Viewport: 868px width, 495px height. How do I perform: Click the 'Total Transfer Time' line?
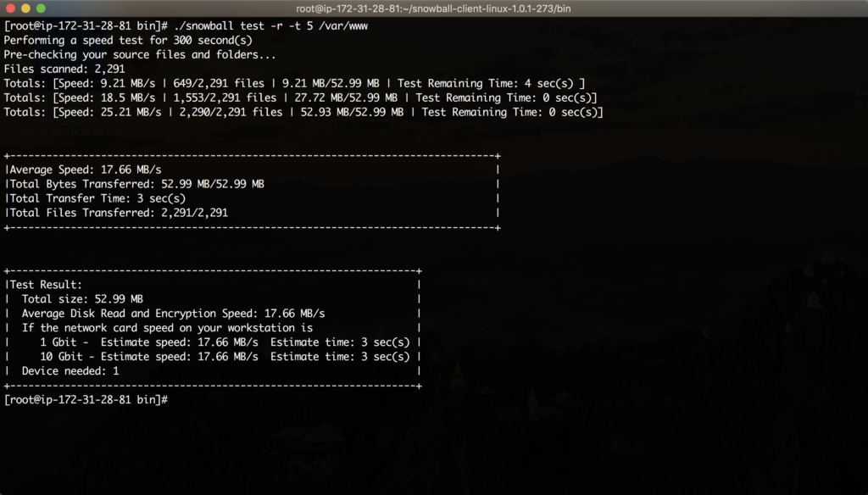pyautogui.click(x=97, y=199)
